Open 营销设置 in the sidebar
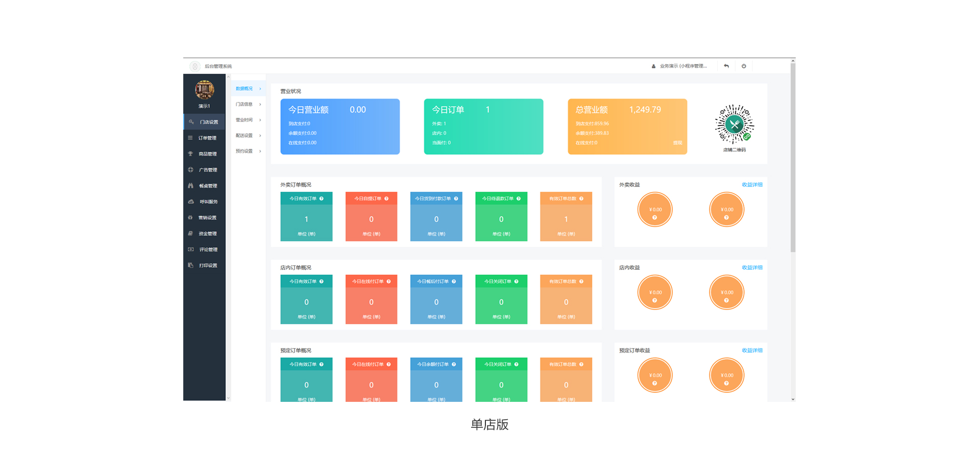 click(x=204, y=217)
